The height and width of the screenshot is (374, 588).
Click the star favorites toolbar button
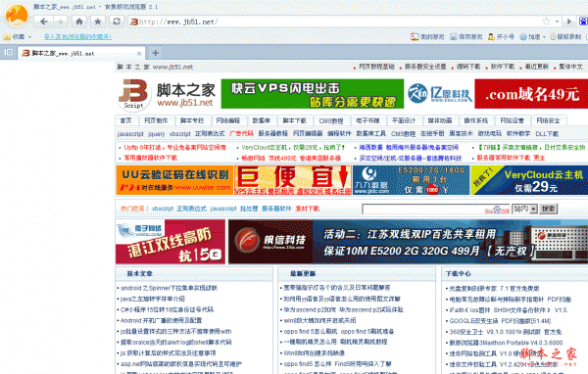pos(97,22)
